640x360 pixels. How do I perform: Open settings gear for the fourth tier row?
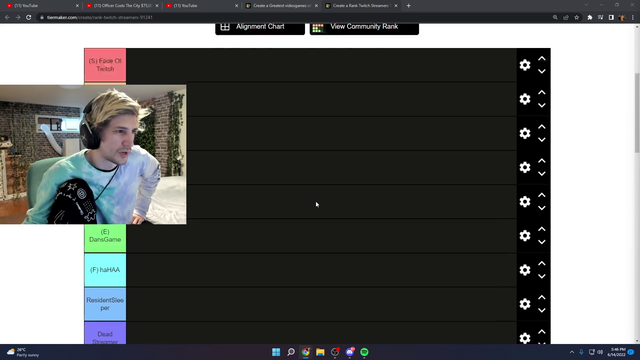click(x=525, y=167)
